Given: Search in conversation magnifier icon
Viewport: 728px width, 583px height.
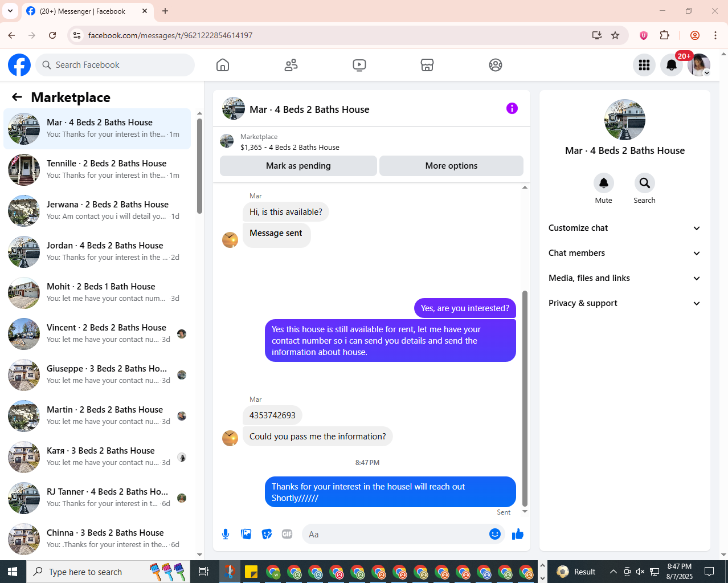Looking at the screenshot, I should pos(645,183).
